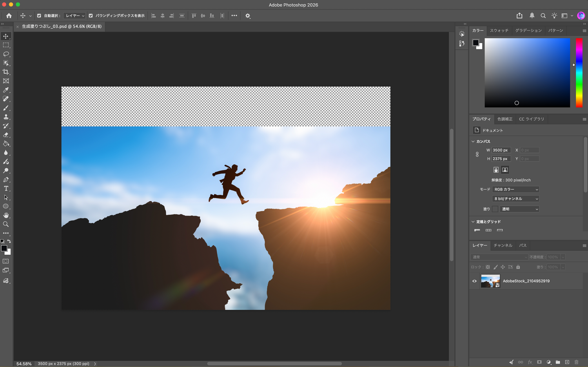Select the Eraser tool
The image size is (588, 367).
(6, 135)
